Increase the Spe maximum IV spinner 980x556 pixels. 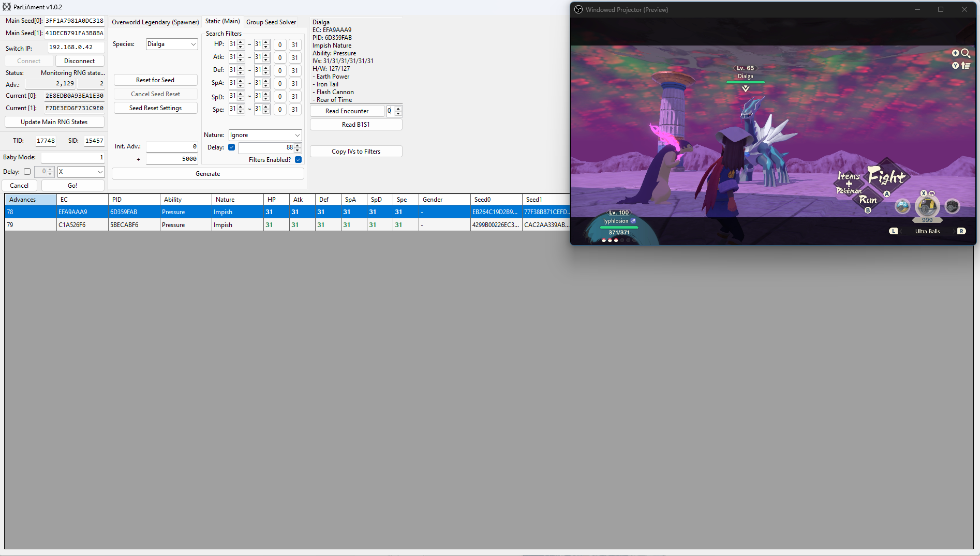pyautogui.click(x=266, y=107)
